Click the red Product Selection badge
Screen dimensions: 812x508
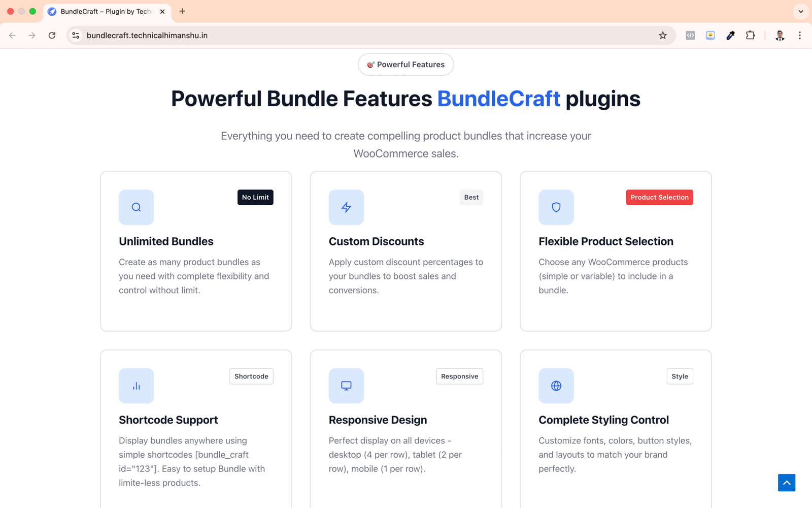point(659,197)
